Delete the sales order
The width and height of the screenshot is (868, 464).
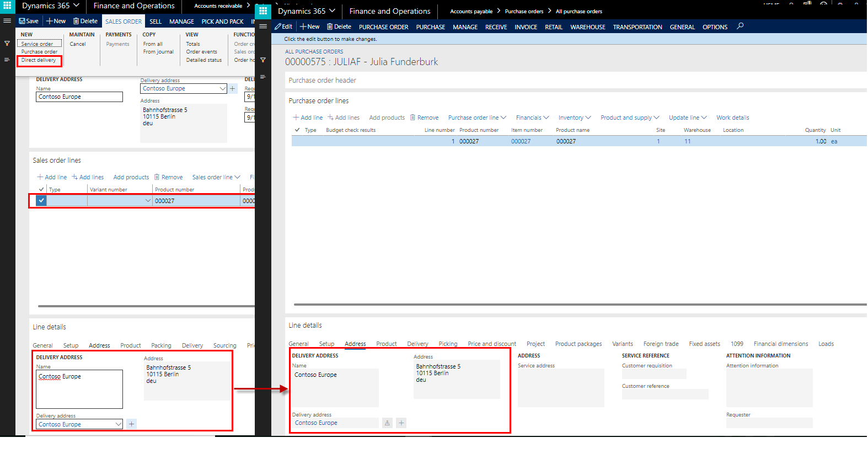[85, 21]
